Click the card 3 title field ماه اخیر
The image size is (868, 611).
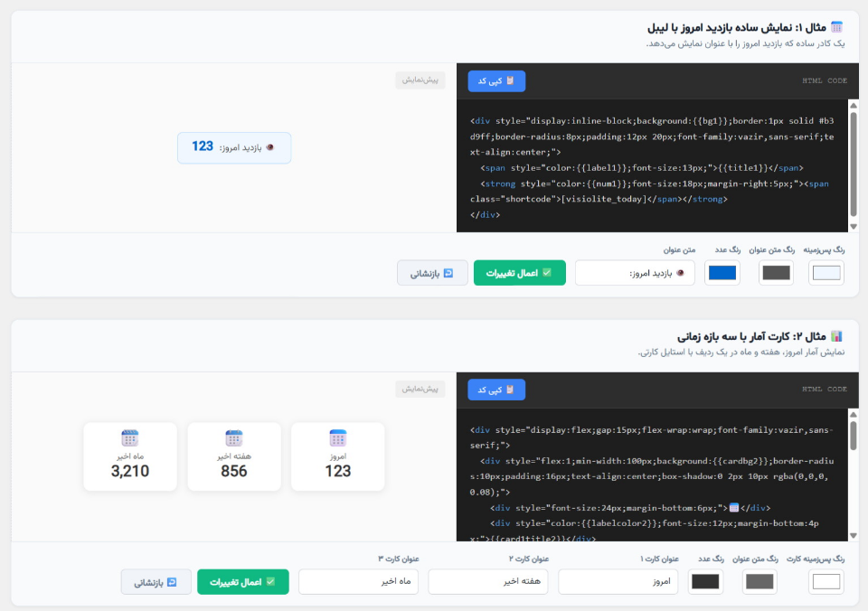point(358,582)
